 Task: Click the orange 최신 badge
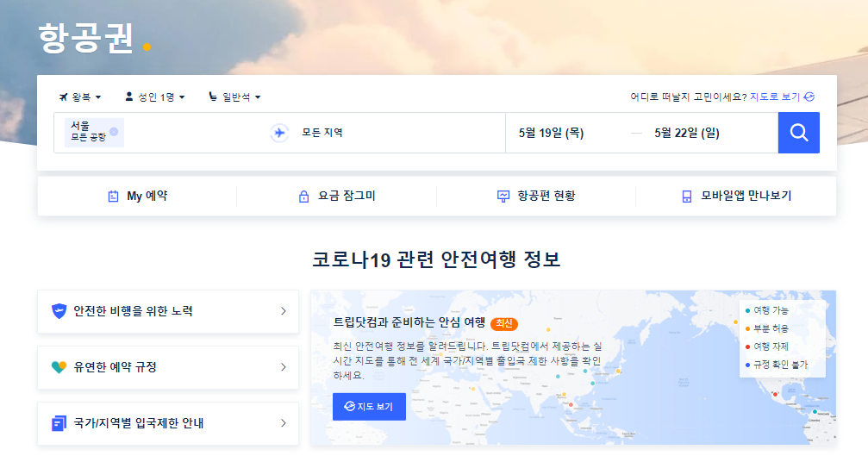click(503, 323)
